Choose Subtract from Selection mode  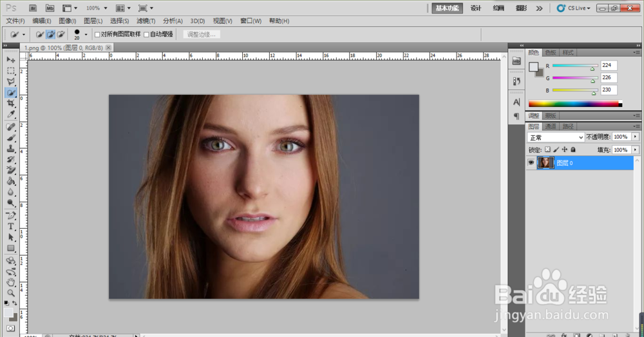(61, 35)
